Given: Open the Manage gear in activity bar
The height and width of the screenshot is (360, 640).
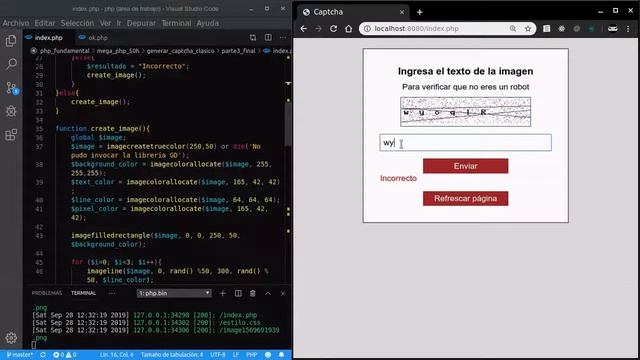Looking at the screenshot, I should pos(11,338).
